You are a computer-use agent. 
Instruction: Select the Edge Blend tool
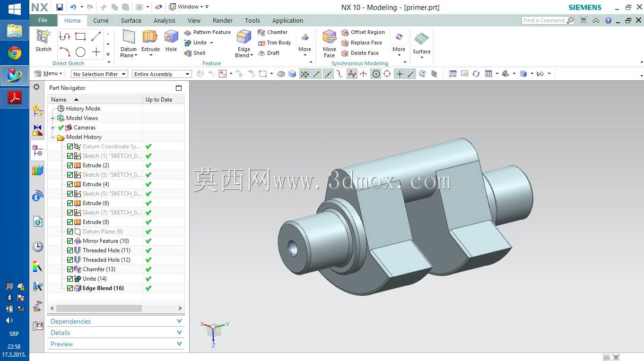click(244, 43)
